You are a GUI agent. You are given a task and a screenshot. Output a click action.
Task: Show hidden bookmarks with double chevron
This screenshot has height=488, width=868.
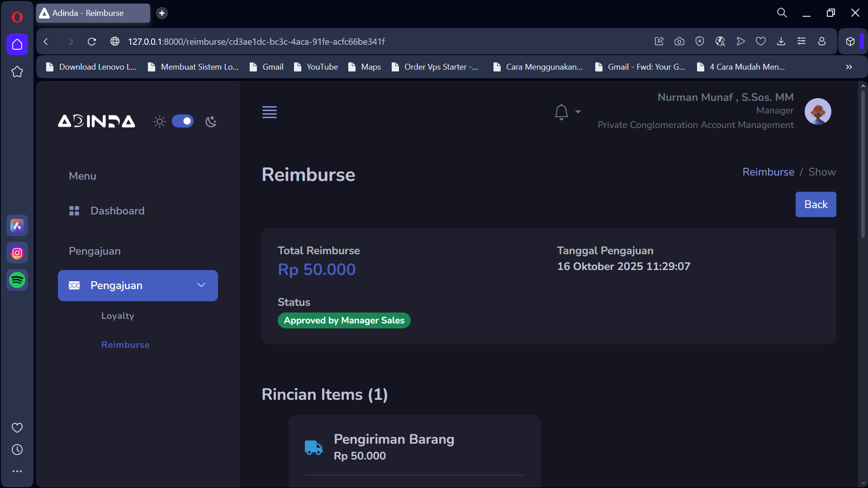849,67
